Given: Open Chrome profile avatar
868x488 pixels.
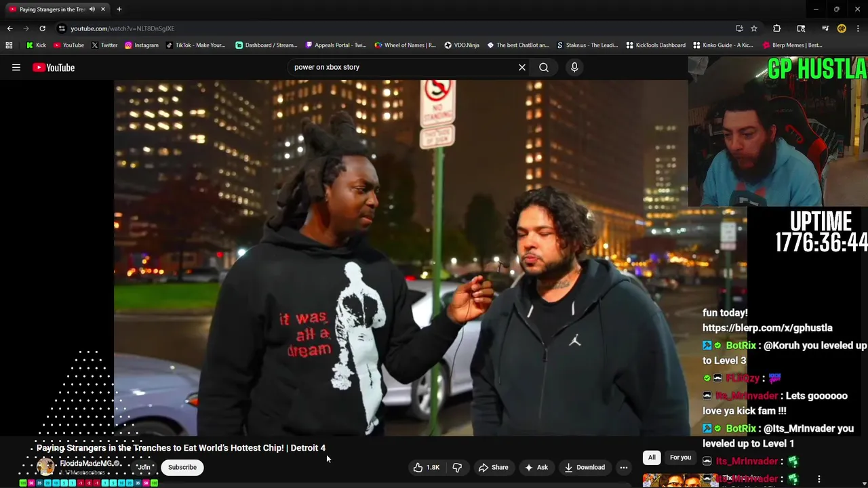Looking at the screenshot, I should (842, 28).
